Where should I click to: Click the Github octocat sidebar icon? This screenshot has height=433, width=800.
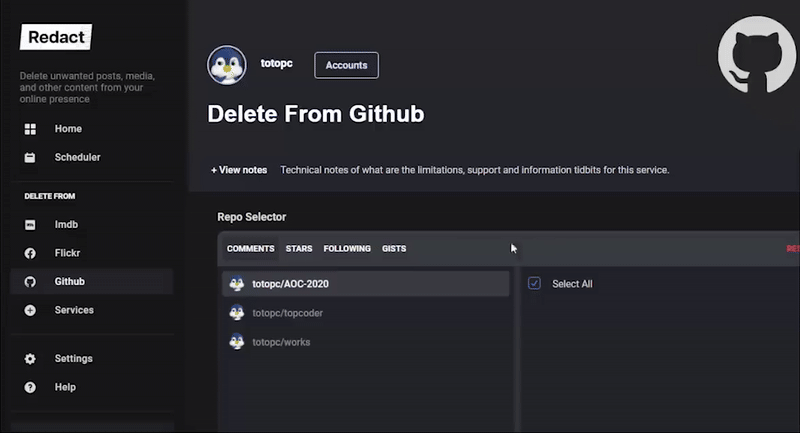pyautogui.click(x=30, y=282)
